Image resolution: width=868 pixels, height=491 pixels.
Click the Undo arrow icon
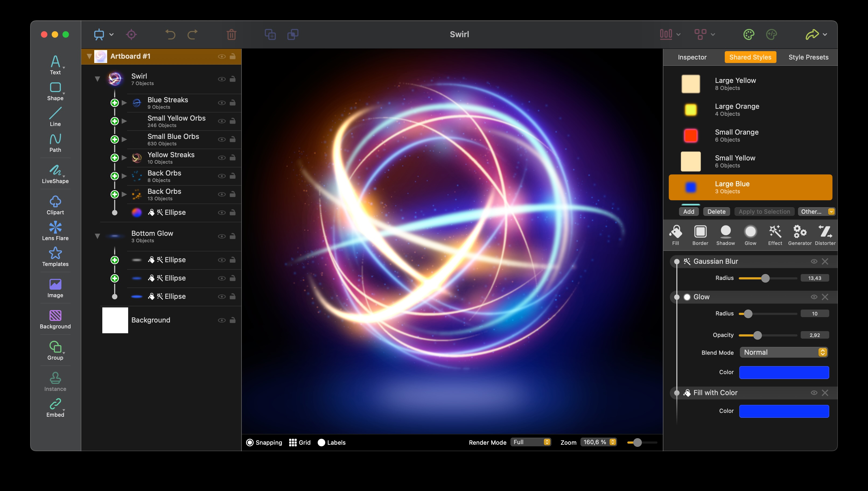pyautogui.click(x=170, y=34)
